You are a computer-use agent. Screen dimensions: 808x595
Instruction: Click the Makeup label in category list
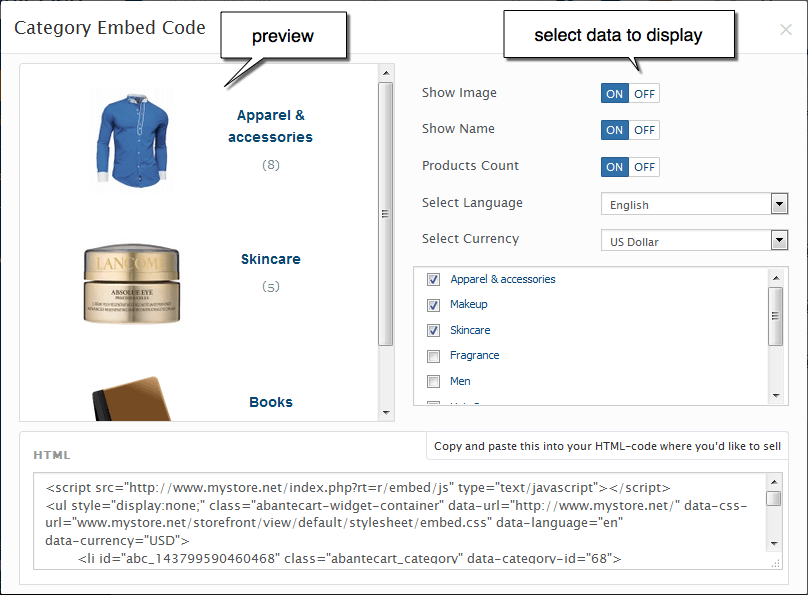click(x=468, y=304)
